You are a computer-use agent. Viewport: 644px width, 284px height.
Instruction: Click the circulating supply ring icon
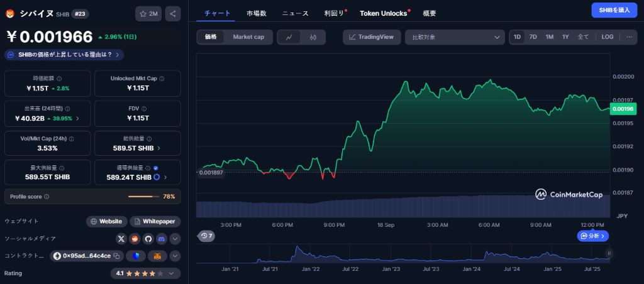coord(157,177)
